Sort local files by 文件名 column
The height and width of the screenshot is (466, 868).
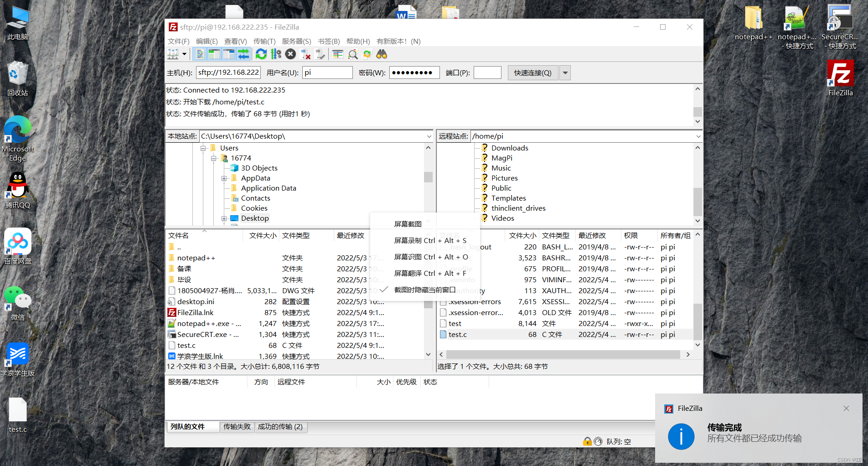(x=205, y=236)
